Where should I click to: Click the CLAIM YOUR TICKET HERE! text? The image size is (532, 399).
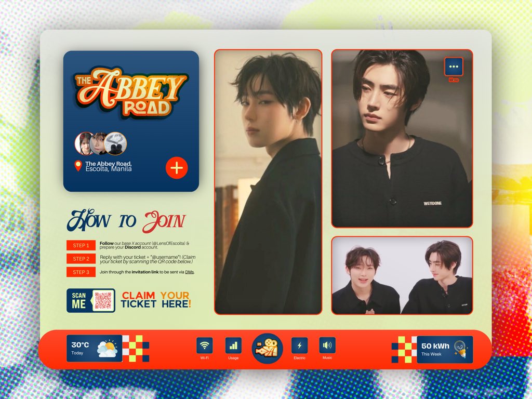[x=156, y=300]
